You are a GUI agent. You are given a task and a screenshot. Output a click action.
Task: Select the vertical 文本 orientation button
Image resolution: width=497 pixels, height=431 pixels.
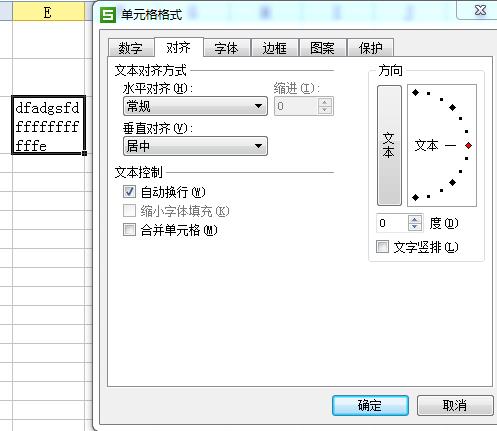pyautogui.click(x=389, y=145)
